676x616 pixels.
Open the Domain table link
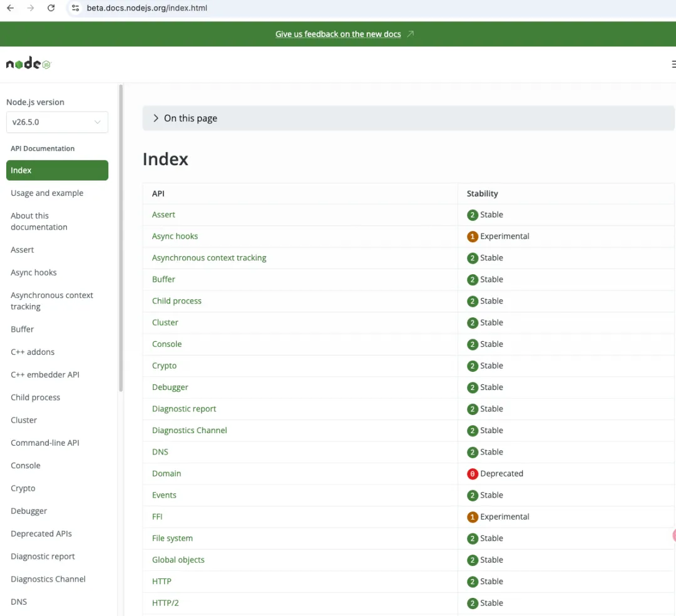[x=166, y=473]
